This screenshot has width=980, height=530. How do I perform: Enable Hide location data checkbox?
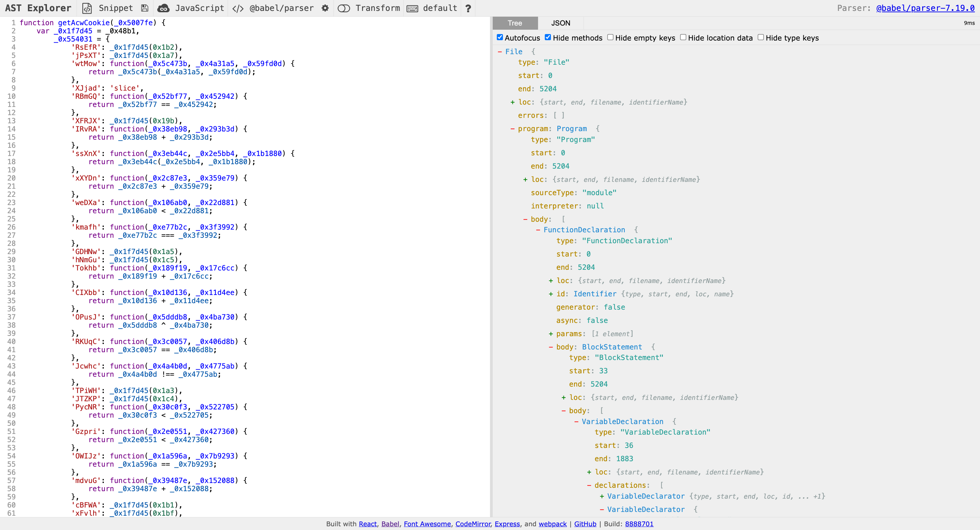point(683,37)
